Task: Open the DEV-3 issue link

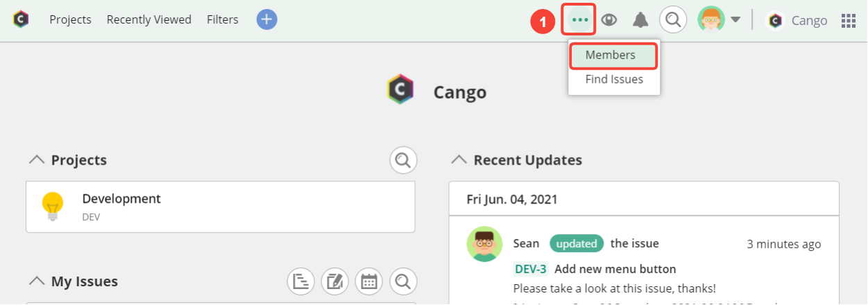Action: (x=531, y=269)
